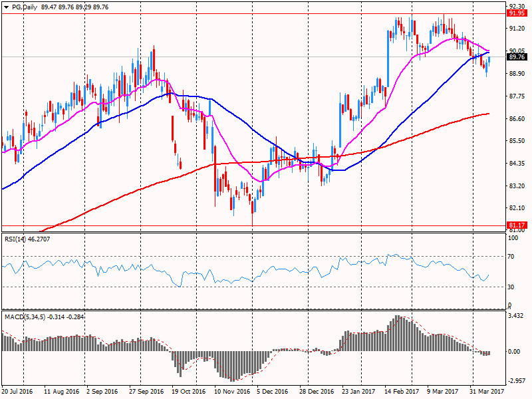Click the 84.35 price scale value
The height and width of the screenshot is (399, 532).
coord(517,164)
